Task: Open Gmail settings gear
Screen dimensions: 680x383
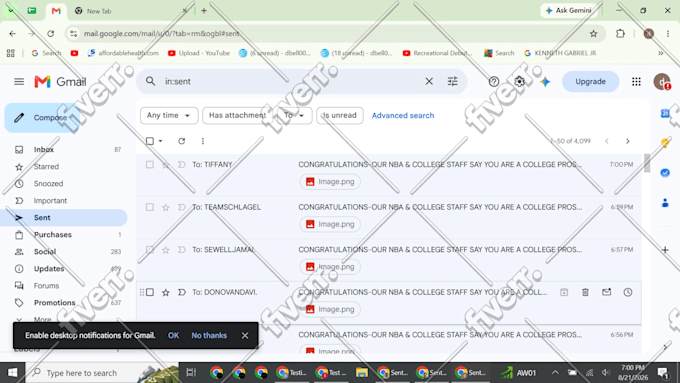Action: tap(519, 82)
